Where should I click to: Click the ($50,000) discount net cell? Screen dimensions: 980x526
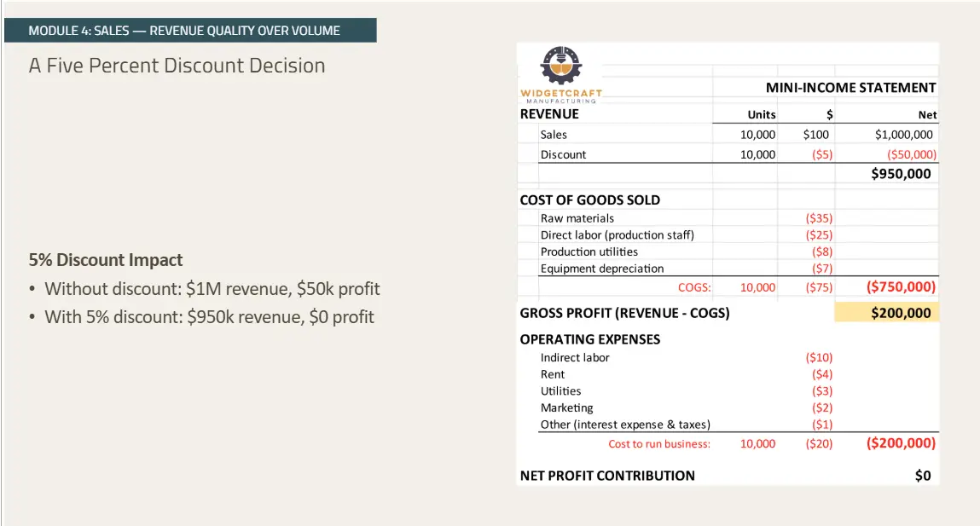[x=911, y=154]
